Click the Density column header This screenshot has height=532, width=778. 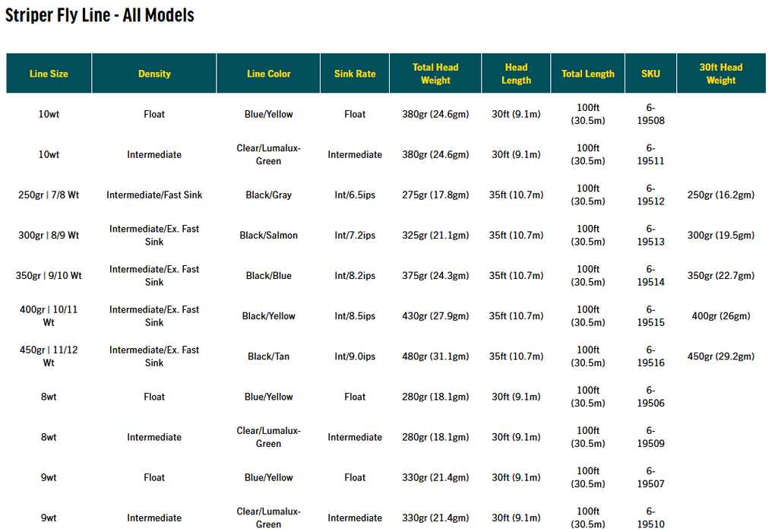(x=154, y=74)
